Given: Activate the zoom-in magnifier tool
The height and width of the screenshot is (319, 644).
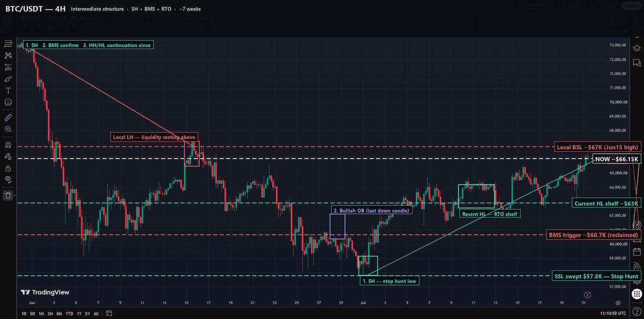Looking at the screenshot, I should click(8, 129).
